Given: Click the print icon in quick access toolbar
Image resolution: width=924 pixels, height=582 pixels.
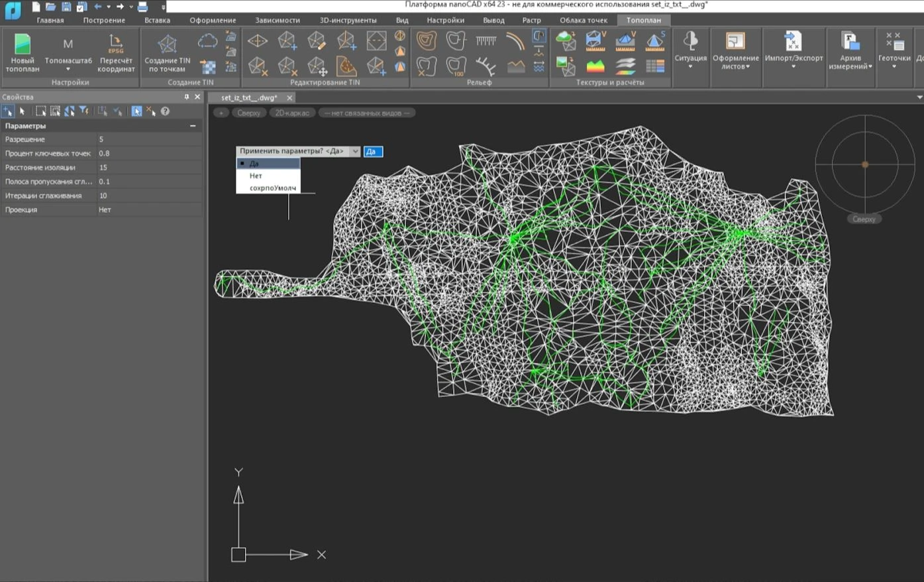Looking at the screenshot, I should point(142,7).
